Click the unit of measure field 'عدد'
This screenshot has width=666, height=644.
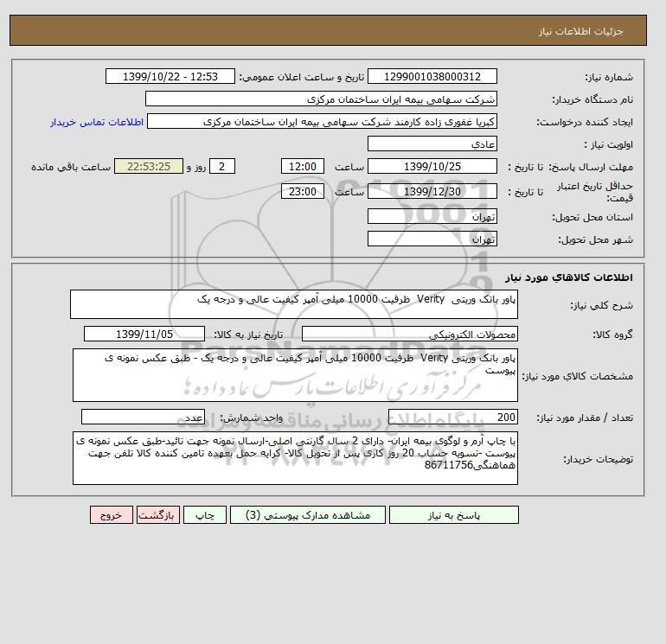(x=143, y=417)
